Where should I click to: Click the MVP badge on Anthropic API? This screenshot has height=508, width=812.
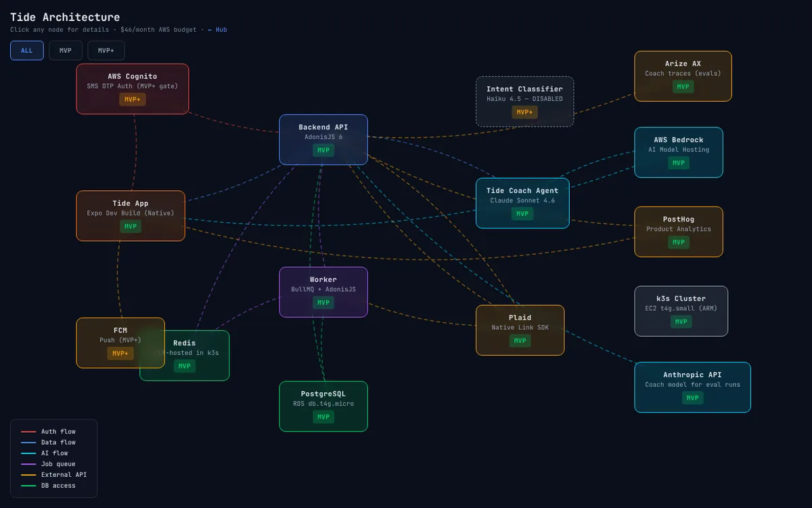click(692, 398)
